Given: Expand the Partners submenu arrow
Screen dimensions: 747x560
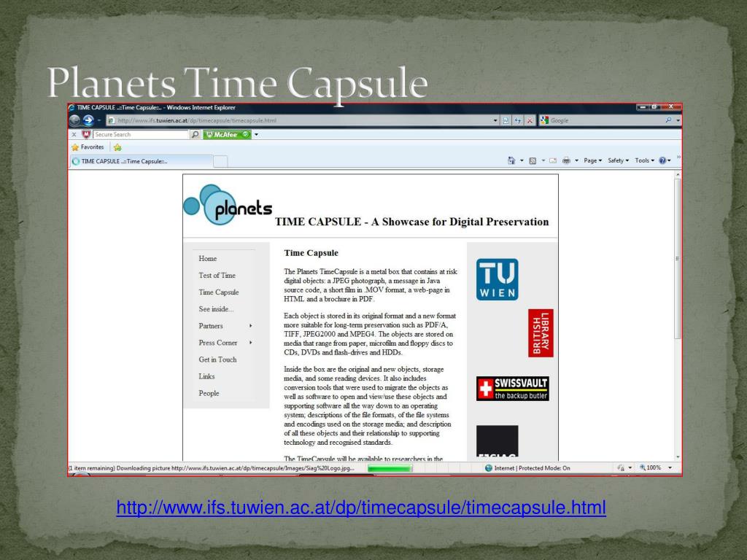Looking at the screenshot, I should (x=251, y=326).
